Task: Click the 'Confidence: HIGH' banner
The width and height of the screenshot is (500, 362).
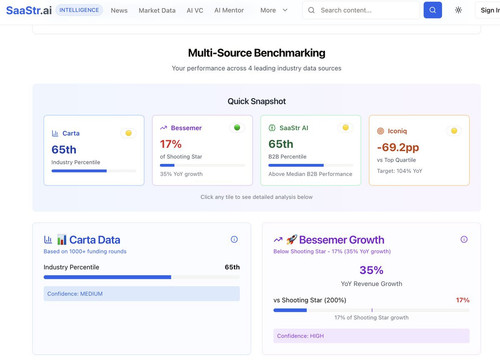Action: tap(371, 336)
